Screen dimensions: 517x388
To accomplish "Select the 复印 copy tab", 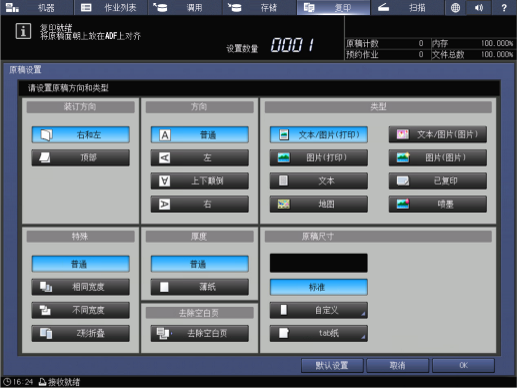I will [x=333, y=7].
